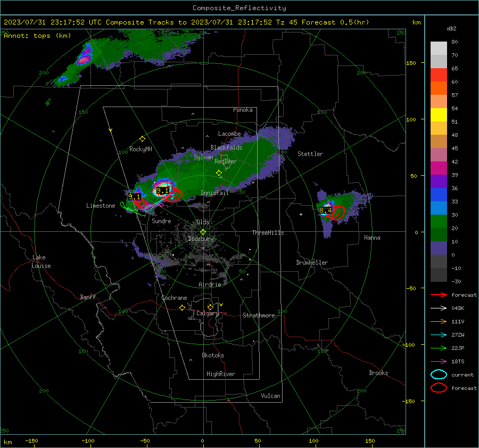Click the Lake Louise label
Viewport: 479px width, 448px height.
[41, 262]
